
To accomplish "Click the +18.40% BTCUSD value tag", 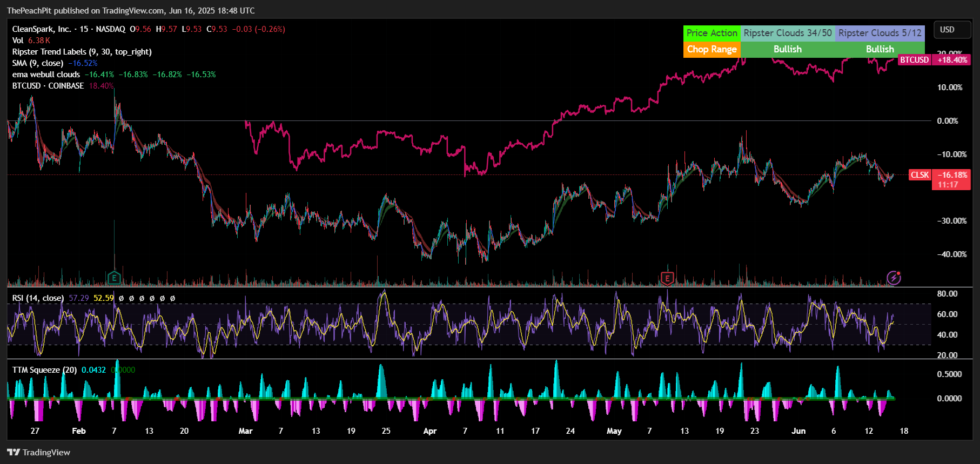I will click(952, 60).
